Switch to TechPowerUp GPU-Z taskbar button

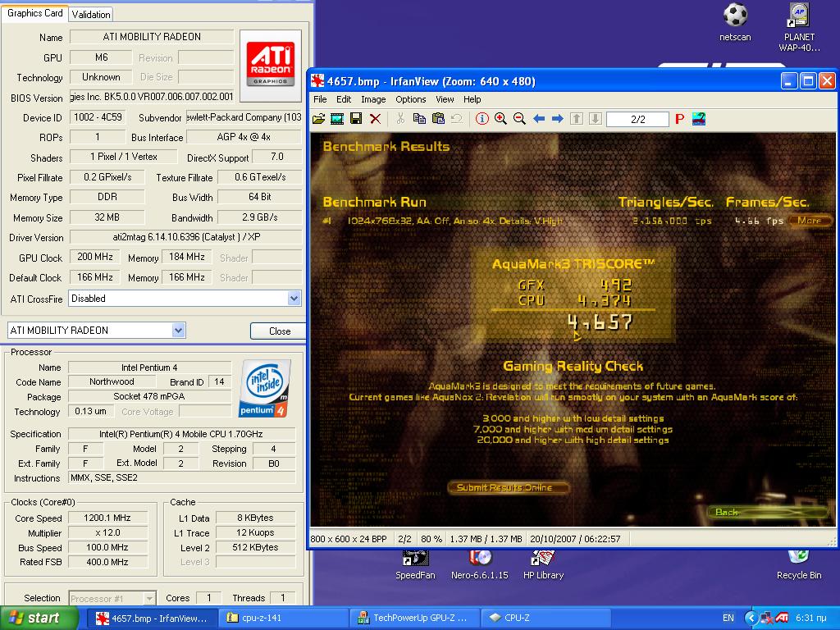point(414,618)
